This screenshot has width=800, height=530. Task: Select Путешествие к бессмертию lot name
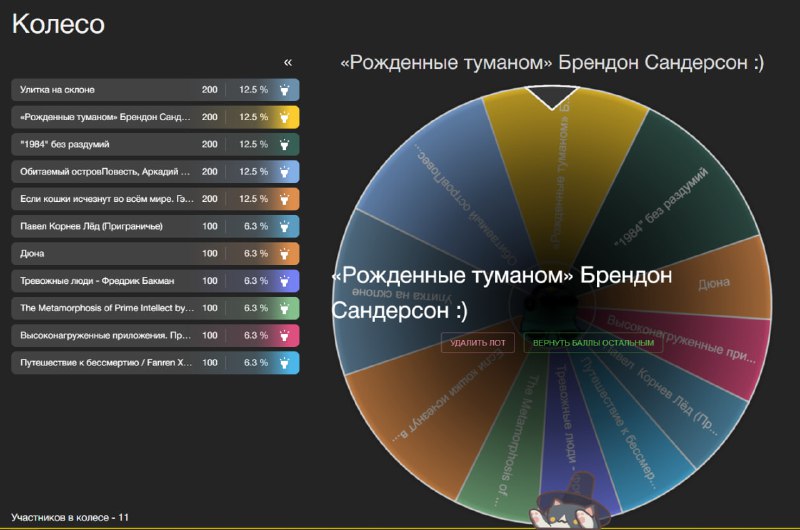pyautogui.click(x=106, y=363)
